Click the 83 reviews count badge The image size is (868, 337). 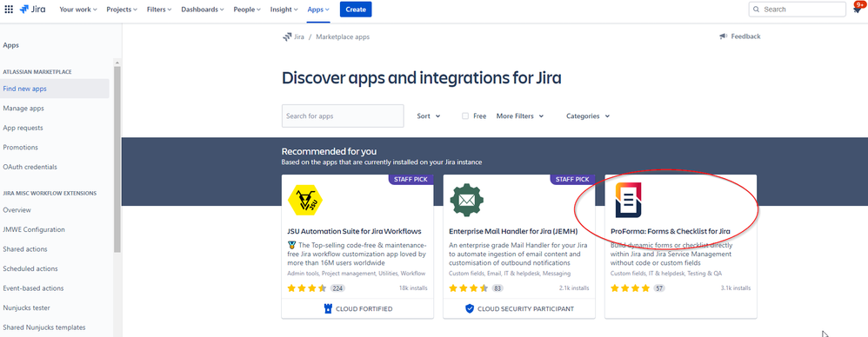[x=497, y=288]
